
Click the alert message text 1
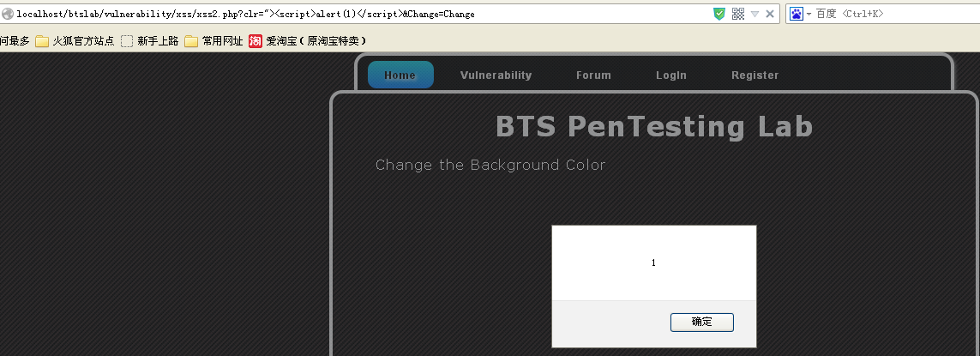[653, 262]
